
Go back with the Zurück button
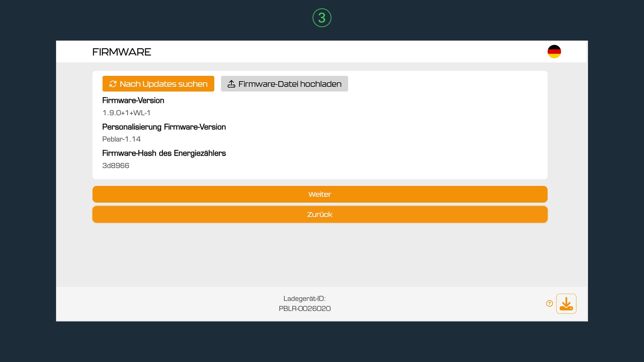320,215
